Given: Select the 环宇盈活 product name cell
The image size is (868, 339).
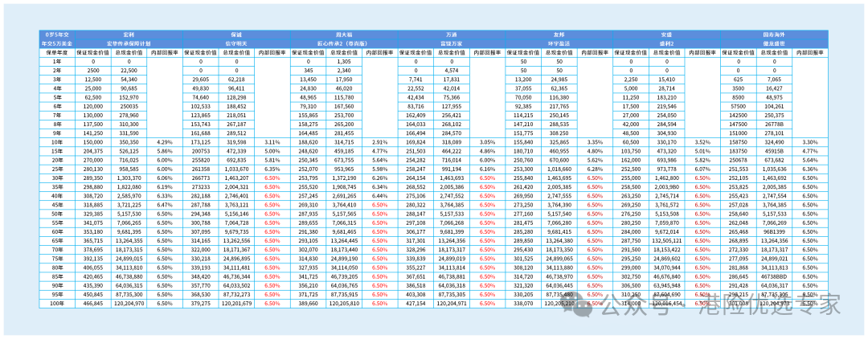Looking at the screenshot, I should pyautogui.click(x=559, y=42).
